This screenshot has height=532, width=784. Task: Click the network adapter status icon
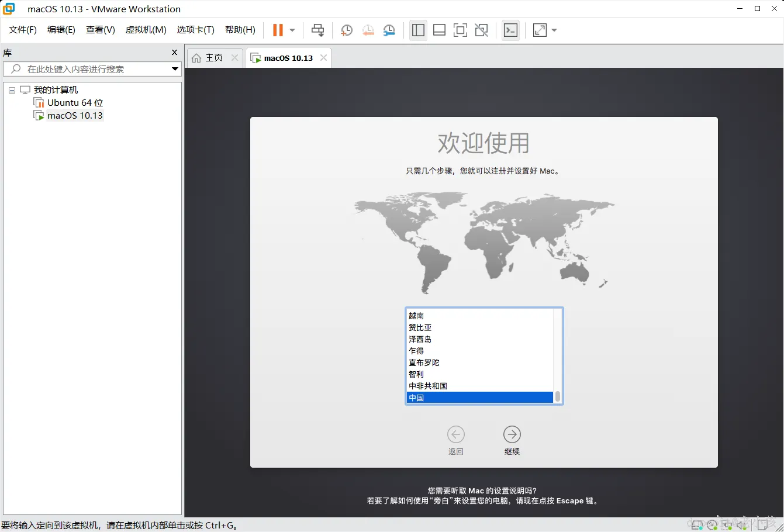tap(727, 524)
